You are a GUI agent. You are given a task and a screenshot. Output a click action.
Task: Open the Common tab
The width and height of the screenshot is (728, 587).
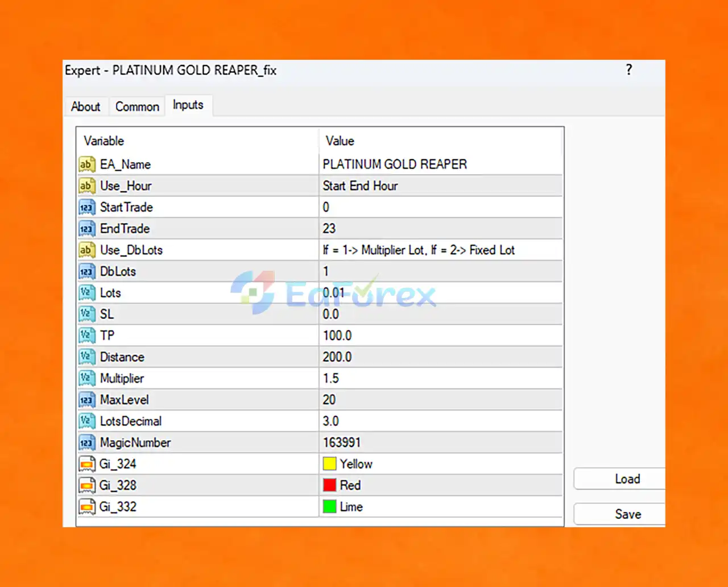tap(137, 106)
